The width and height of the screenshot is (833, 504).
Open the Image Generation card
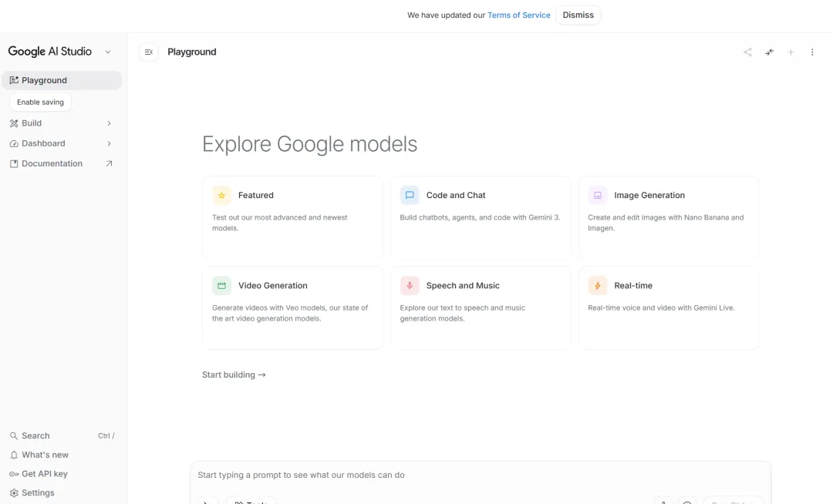click(668, 217)
